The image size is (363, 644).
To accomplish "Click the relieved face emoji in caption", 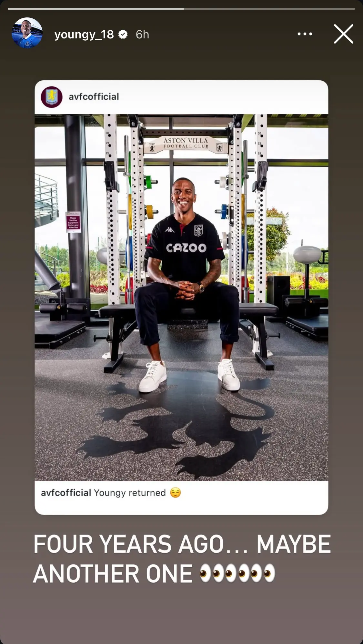I will (175, 493).
